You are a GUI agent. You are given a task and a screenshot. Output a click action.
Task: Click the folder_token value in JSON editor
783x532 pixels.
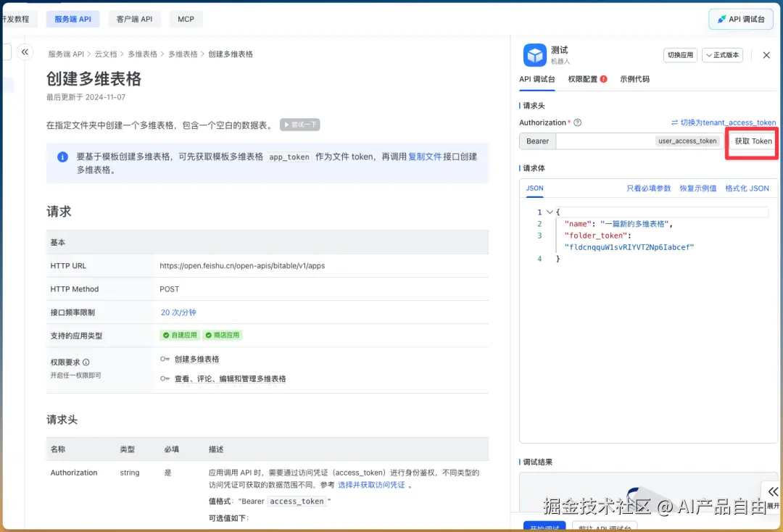pyautogui.click(x=629, y=248)
